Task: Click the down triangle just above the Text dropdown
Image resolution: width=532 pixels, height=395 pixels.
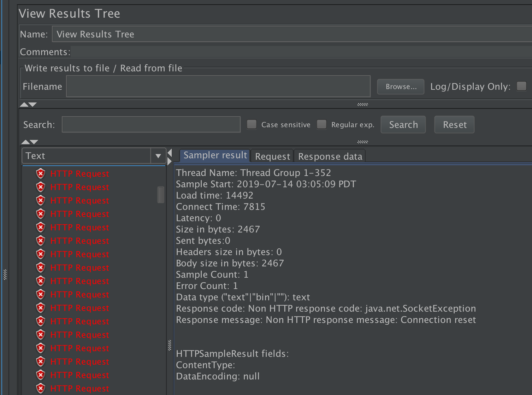Action: 34,142
